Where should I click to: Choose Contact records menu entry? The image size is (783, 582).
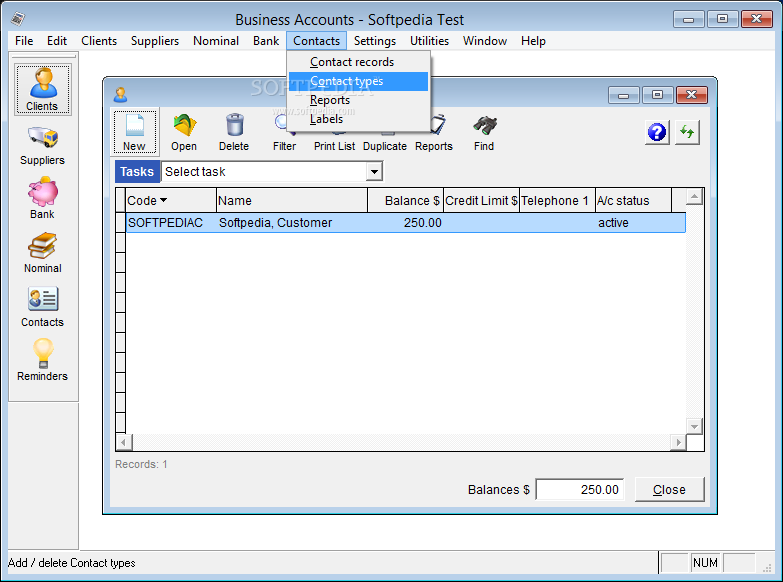coord(358,62)
